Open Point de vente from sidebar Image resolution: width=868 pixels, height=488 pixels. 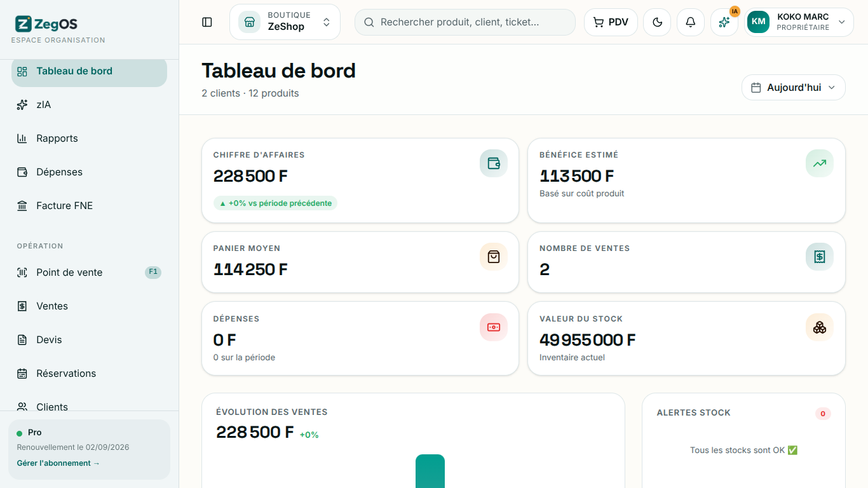[89, 273]
